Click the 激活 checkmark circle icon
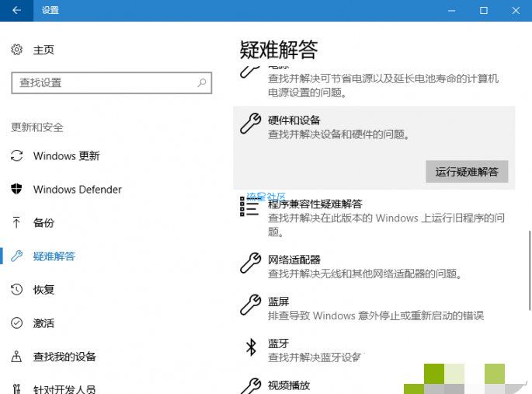This screenshot has height=394, width=532. coord(16,323)
